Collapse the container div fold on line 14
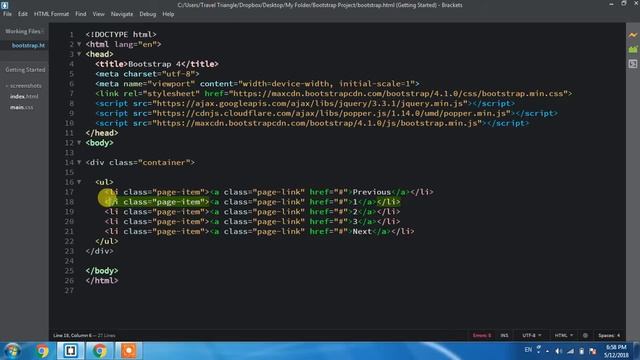 [79, 162]
